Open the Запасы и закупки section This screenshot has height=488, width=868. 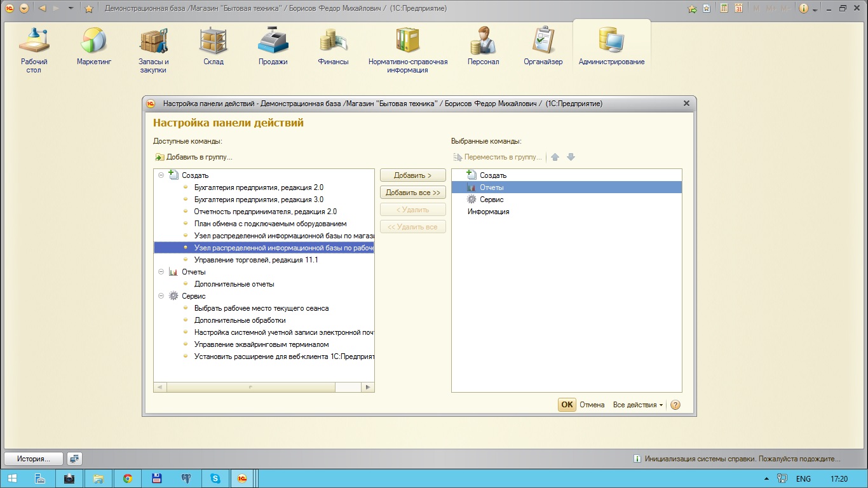[153, 51]
